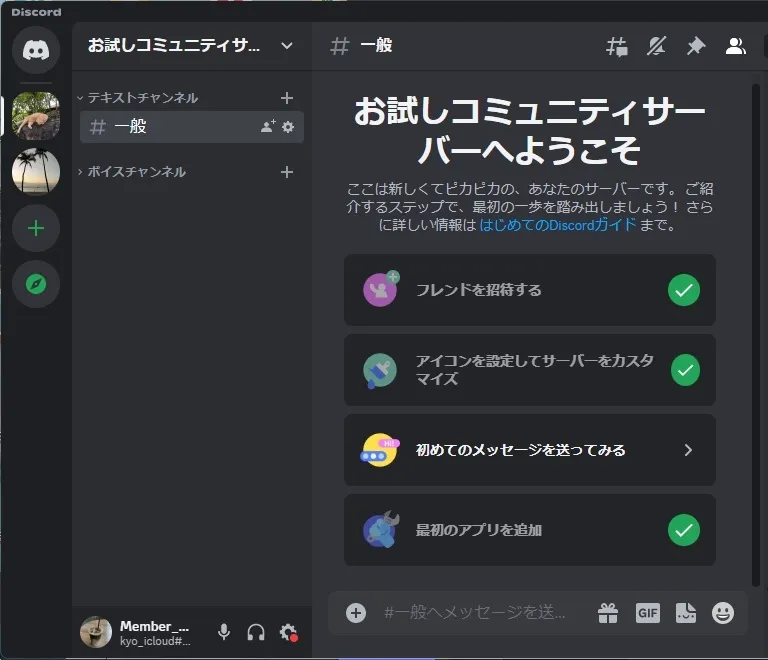Click the 最初のアプリを追加 card
The height and width of the screenshot is (660, 768).
tap(529, 530)
